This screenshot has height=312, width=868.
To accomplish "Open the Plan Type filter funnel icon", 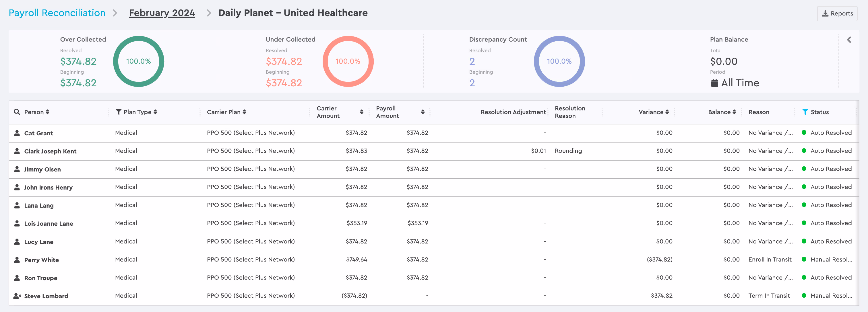I will pos(118,112).
